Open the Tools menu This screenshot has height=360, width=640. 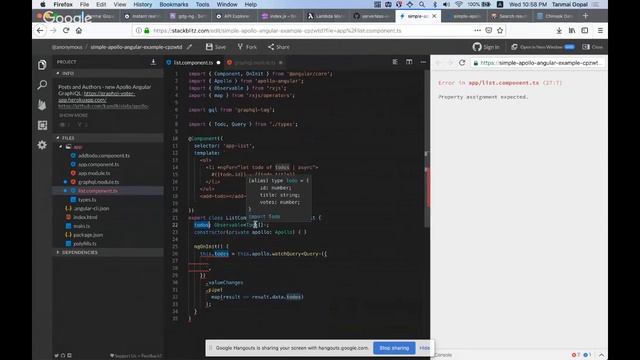tap(202, 4)
